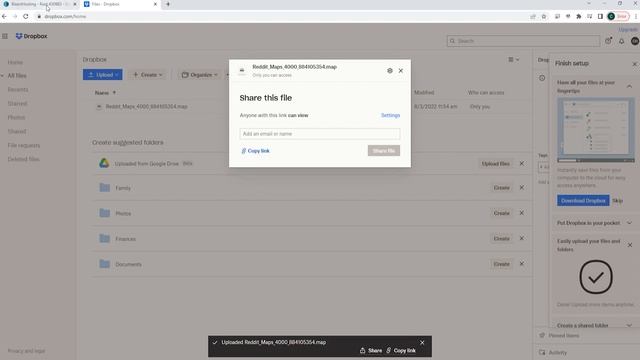The width and height of the screenshot is (640, 360).
Task: Click the Family folder icon
Action: [104, 188]
